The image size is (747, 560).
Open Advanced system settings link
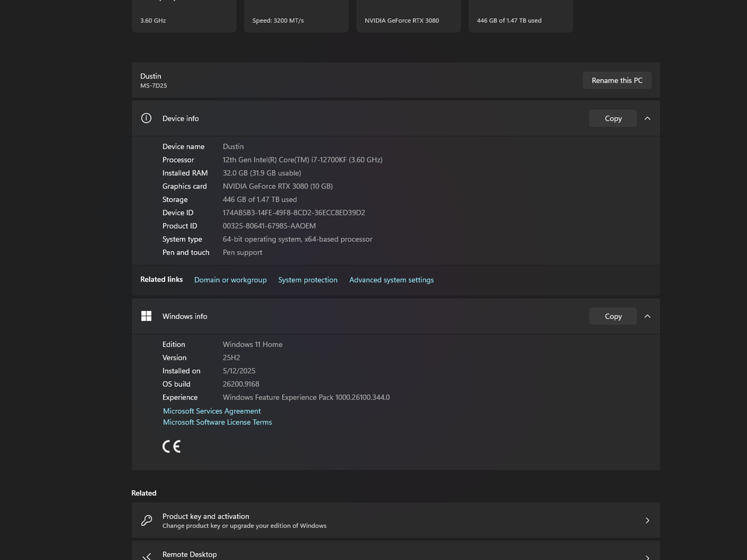391,280
